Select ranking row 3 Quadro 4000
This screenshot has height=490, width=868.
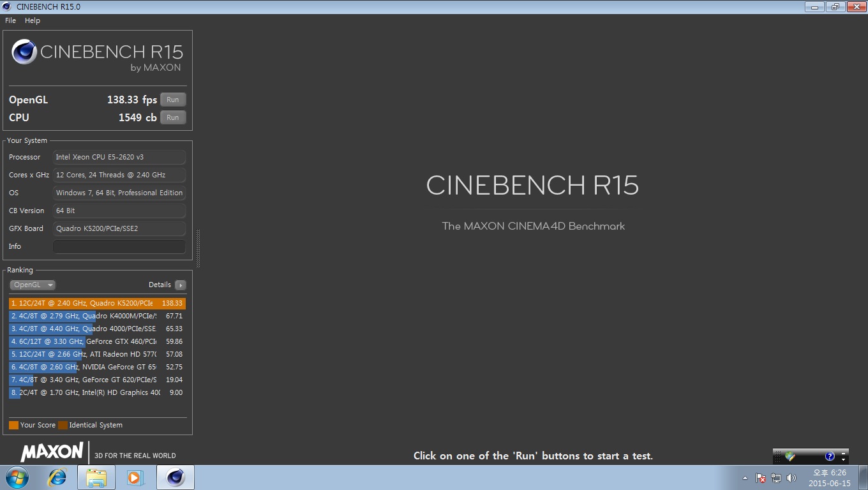97,329
